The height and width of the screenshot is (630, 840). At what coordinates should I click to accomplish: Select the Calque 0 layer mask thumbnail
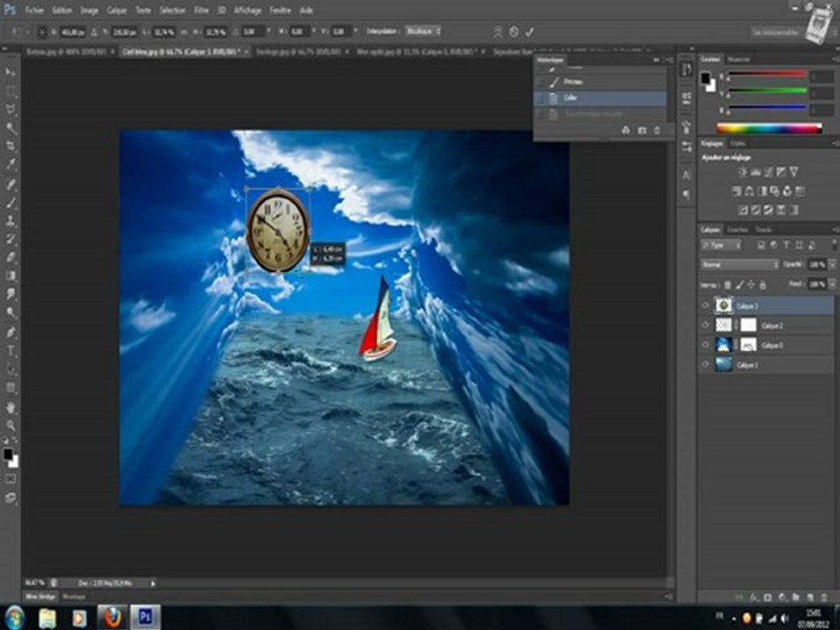(748, 345)
